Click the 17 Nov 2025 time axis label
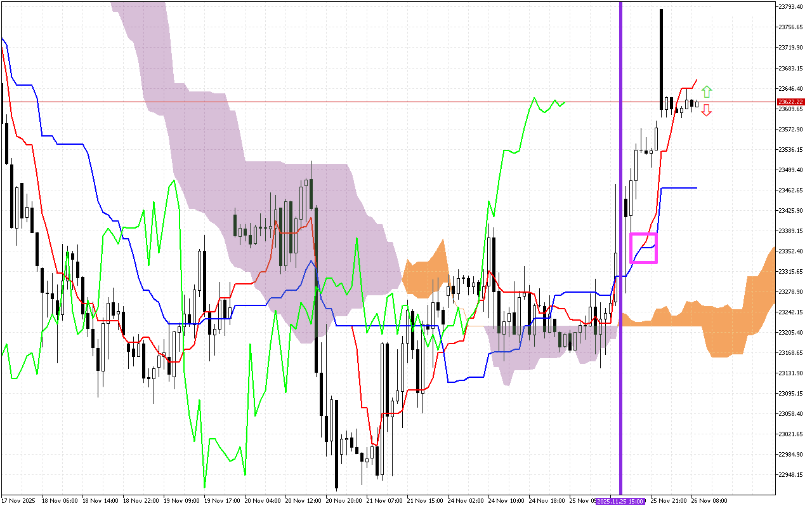 18,501
